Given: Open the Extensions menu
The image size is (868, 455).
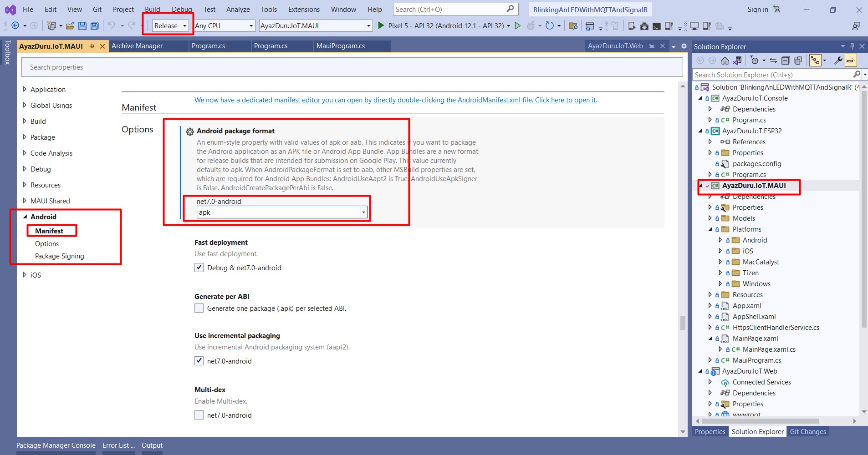Looking at the screenshot, I should click(x=304, y=9).
